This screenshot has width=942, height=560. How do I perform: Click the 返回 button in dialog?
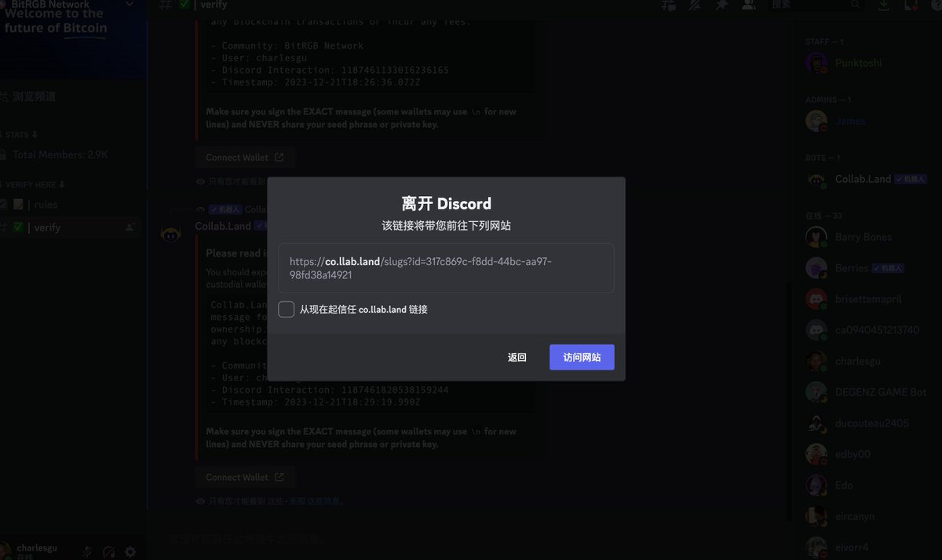517,357
